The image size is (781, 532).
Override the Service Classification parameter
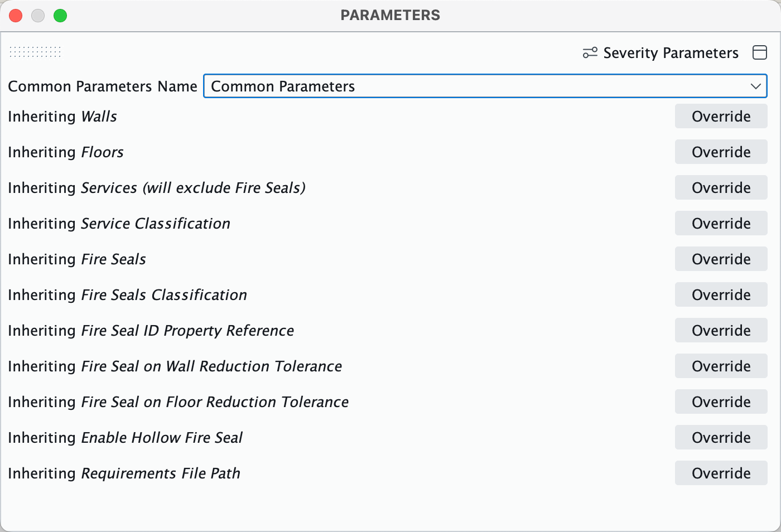[721, 223]
